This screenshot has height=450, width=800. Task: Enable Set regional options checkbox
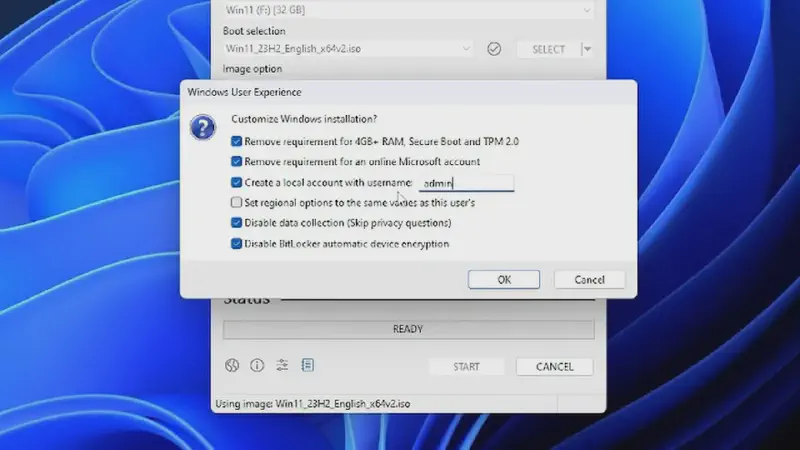point(236,203)
